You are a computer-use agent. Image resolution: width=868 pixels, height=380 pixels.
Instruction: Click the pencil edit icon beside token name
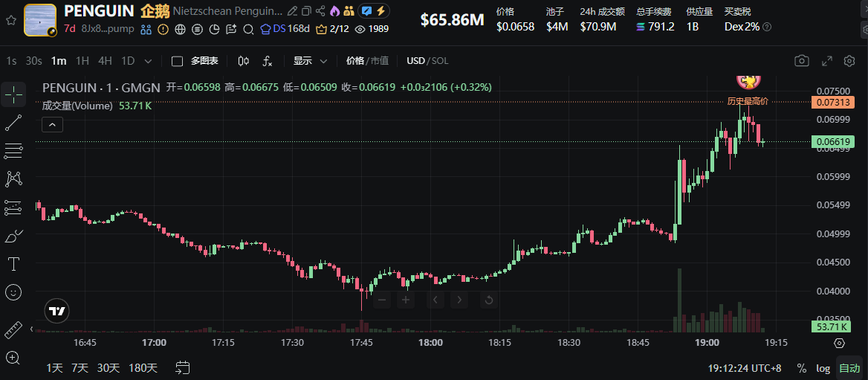click(292, 10)
